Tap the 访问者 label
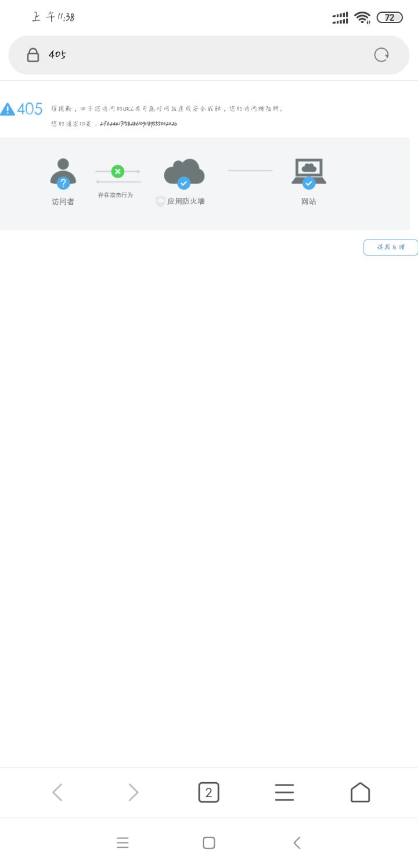The height and width of the screenshot is (868, 418). [x=63, y=201]
